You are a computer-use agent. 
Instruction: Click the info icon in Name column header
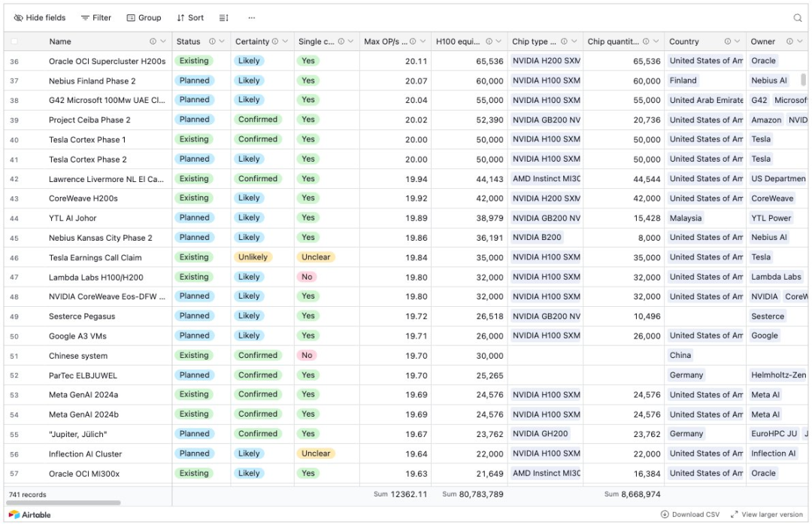tap(153, 41)
